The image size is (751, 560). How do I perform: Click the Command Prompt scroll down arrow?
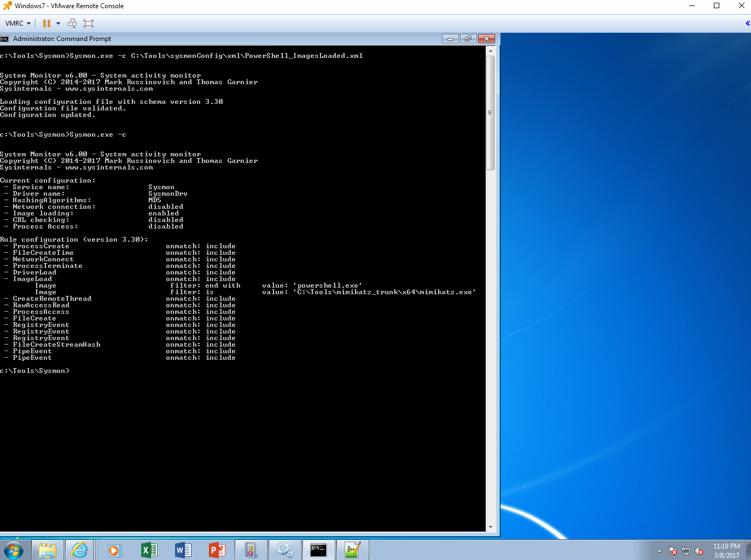[491, 527]
